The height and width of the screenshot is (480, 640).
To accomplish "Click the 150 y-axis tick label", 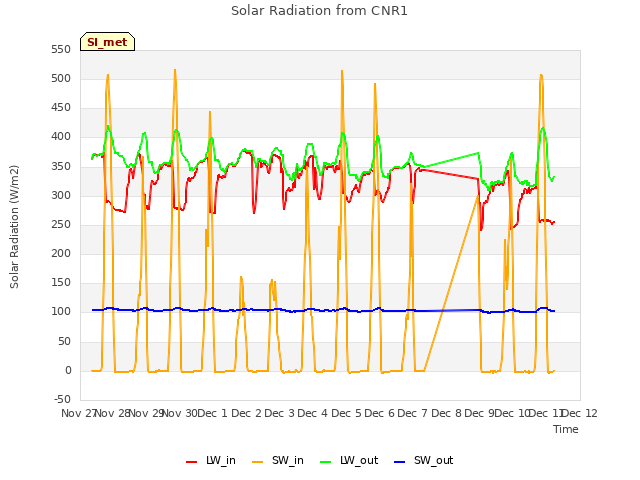I will click(61, 282).
